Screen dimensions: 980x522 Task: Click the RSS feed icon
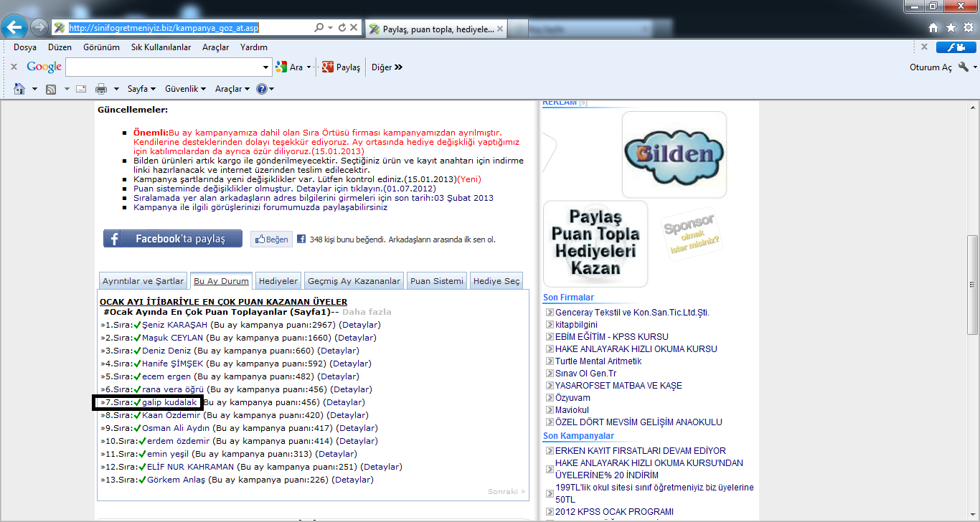click(51, 89)
